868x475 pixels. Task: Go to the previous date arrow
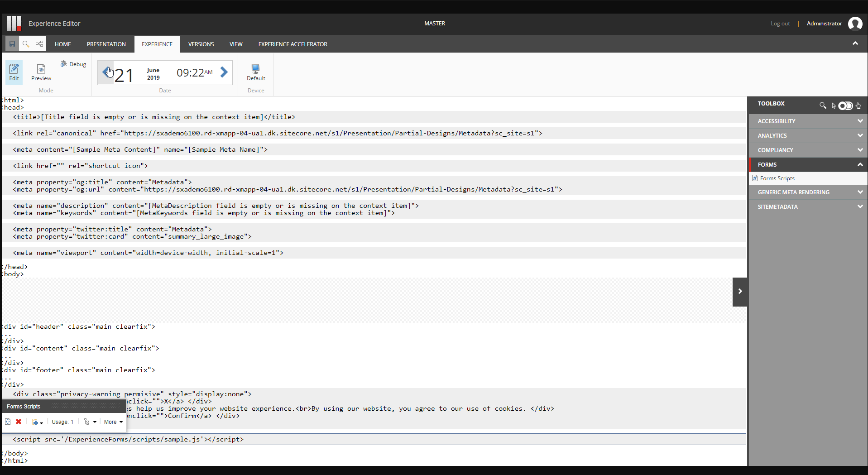[106, 72]
